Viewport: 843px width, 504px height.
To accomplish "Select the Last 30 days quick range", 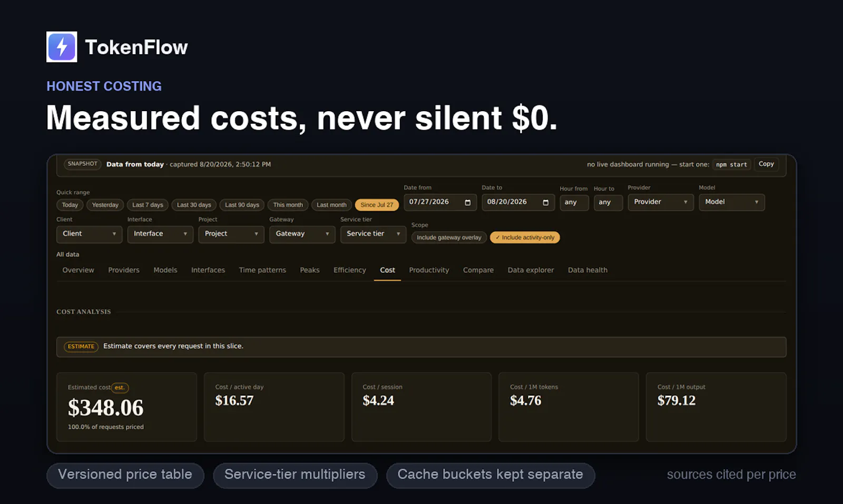I will (194, 205).
